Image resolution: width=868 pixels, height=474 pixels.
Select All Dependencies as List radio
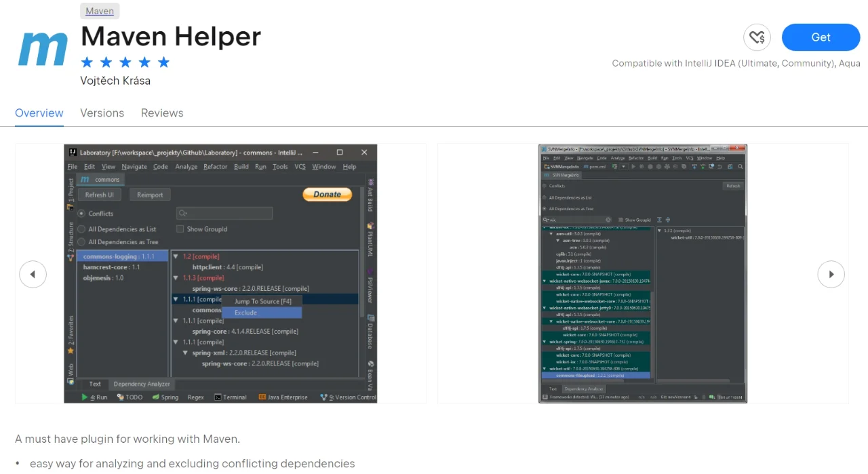click(82, 229)
